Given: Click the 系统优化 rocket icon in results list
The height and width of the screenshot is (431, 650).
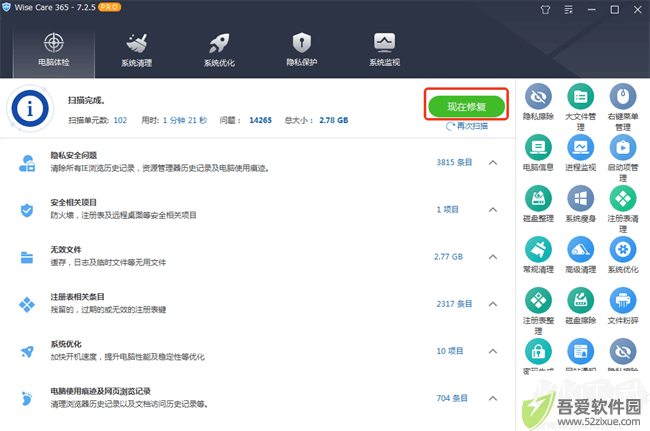Looking at the screenshot, I should click(x=27, y=352).
